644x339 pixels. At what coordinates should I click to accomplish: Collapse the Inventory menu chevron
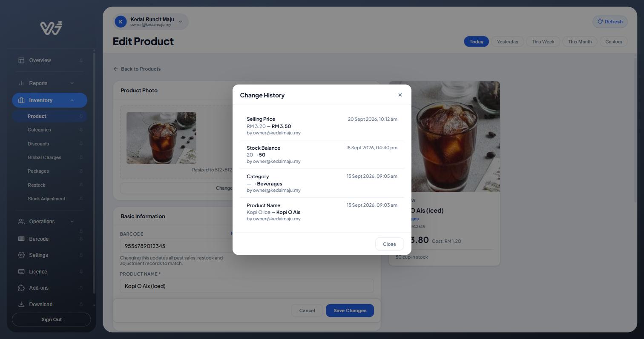point(72,100)
